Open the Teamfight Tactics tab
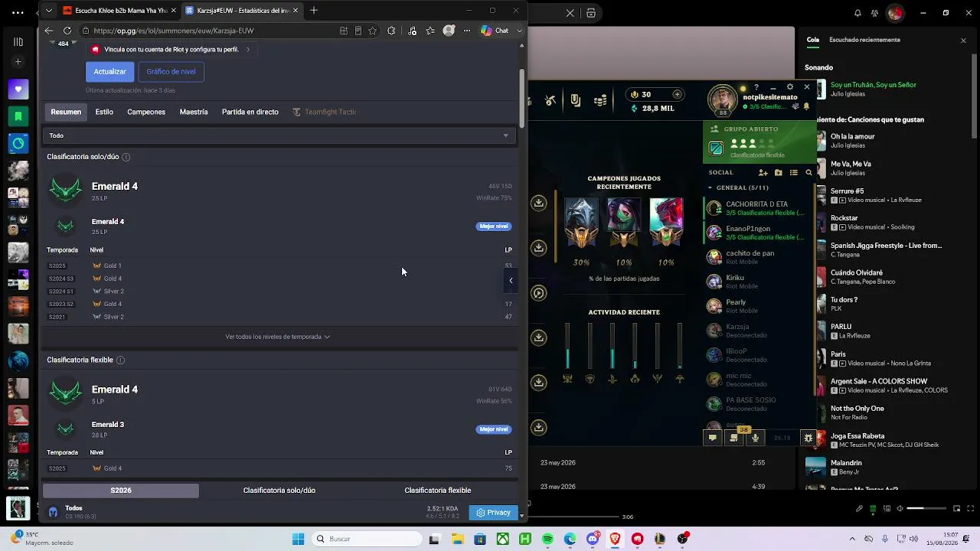 tap(325, 112)
